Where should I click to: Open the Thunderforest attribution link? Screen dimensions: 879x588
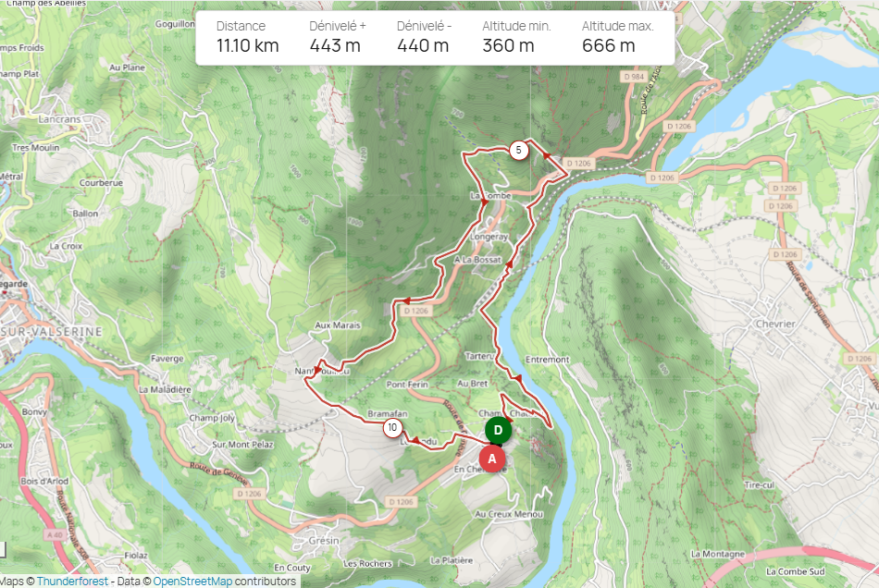pos(72,582)
